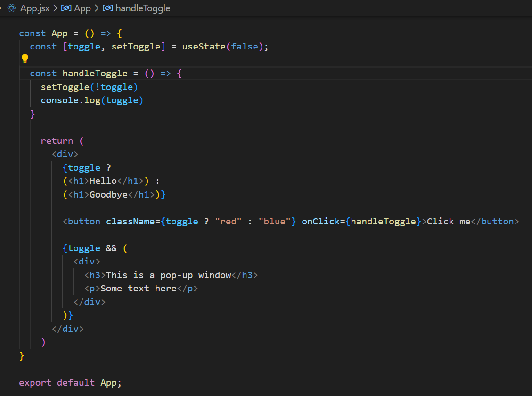Click the closing </button> tag

[495, 221]
